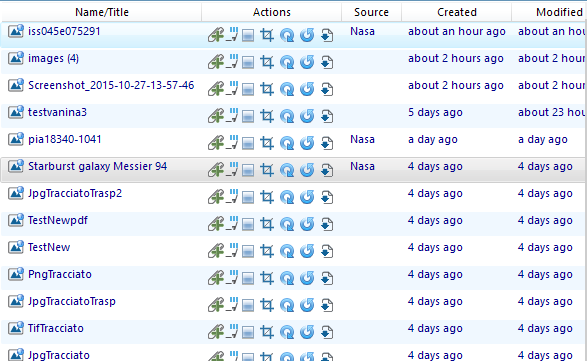
Task: Open the images (4) entry
Action: coord(54,58)
